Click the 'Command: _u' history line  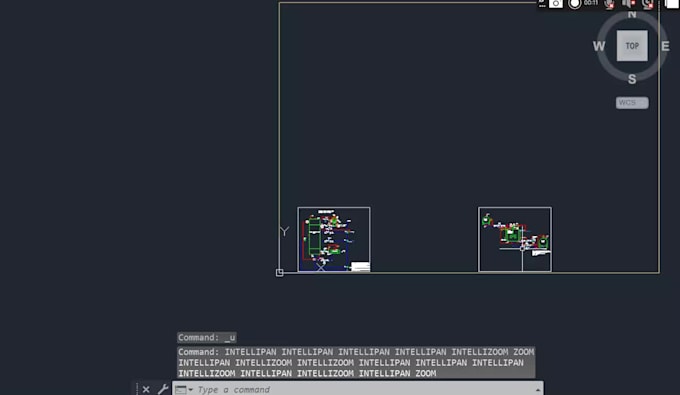coord(207,337)
